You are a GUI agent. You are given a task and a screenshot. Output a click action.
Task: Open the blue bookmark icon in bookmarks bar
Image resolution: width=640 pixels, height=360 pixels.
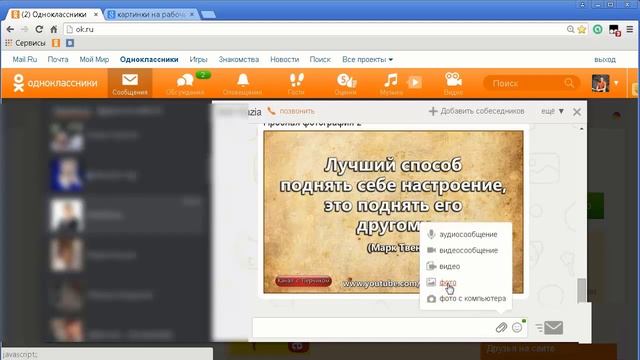[70, 43]
